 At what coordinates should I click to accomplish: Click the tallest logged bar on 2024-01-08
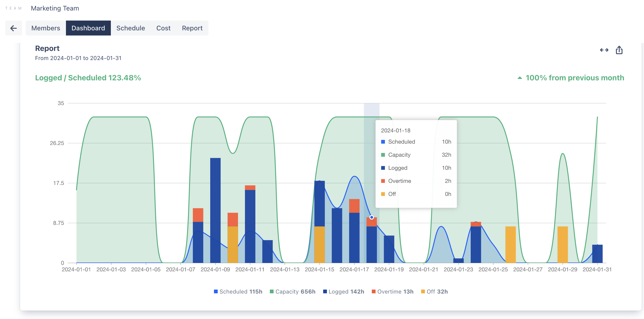[x=215, y=210]
